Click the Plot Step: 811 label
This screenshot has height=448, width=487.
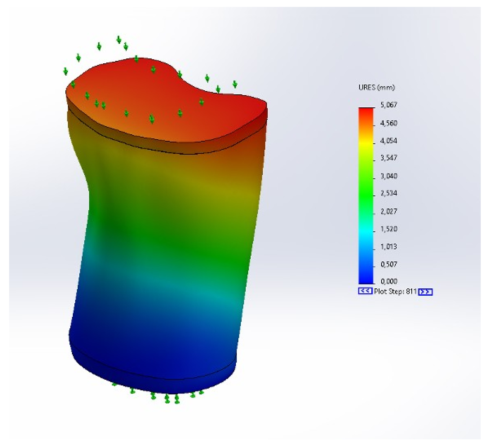click(395, 291)
